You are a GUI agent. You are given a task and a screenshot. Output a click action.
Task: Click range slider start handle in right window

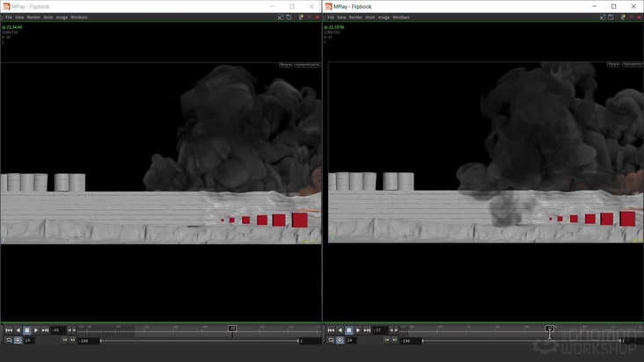click(x=423, y=341)
